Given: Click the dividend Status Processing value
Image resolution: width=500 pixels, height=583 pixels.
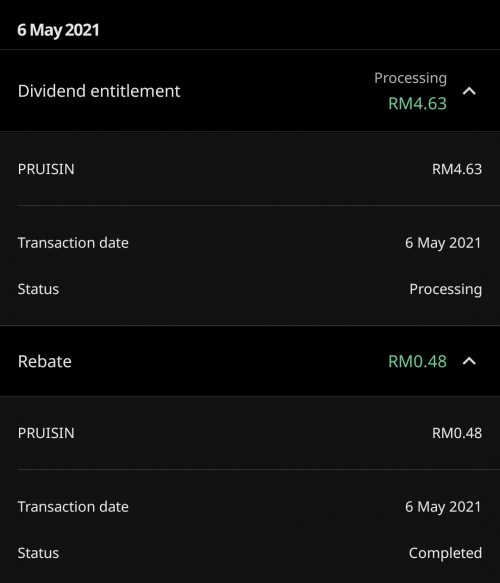Looking at the screenshot, I should [x=445, y=289].
